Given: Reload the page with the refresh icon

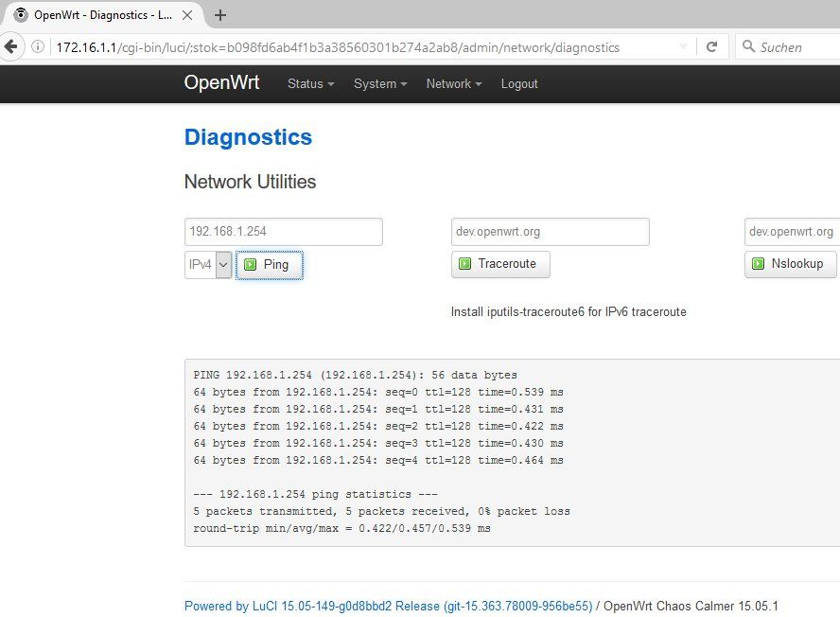Looking at the screenshot, I should [712, 47].
